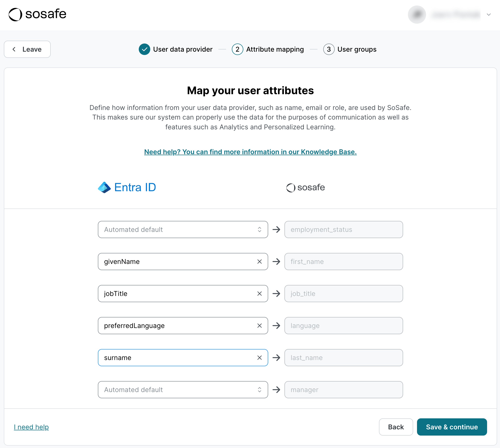Click the completed checkmark on User data provider step

tap(144, 49)
